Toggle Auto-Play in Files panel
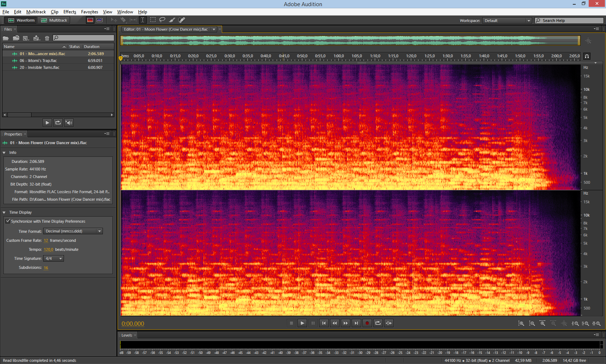The width and height of the screenshot is (606, 364). point(69,123)
